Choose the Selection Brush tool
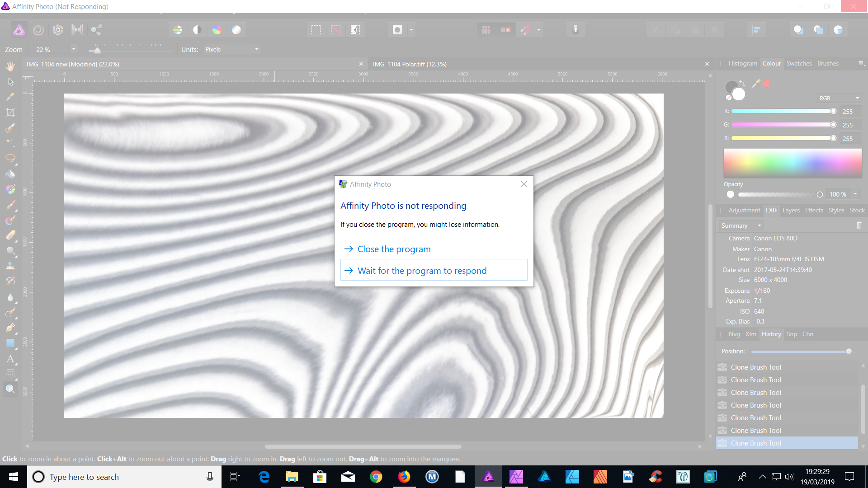The image size is (868, 488). (10, 128)
